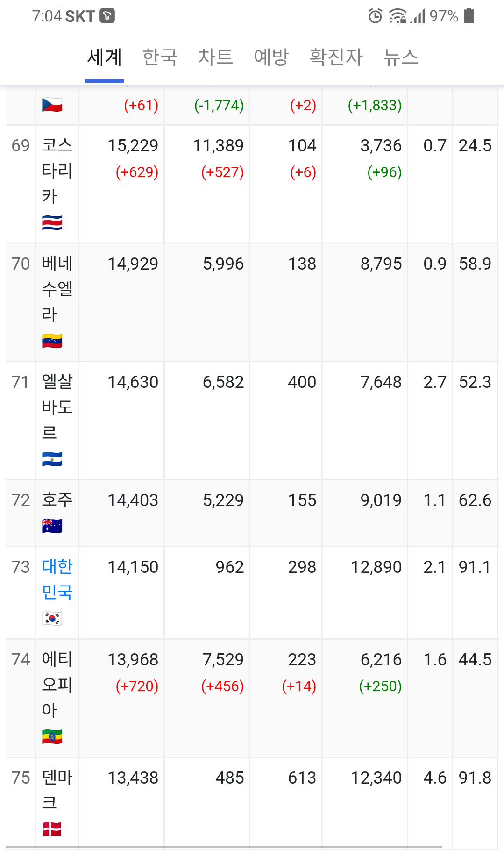
Task: Tap the alarm clock status icon
Action: point(375,16)
